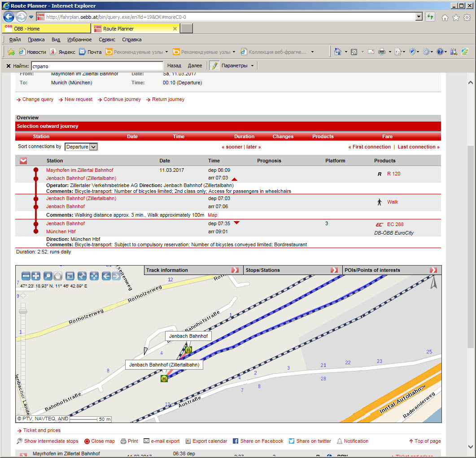Select the distance measuring tool on the map
Image resolution: width=476 pixels, height=458 pixels.
click(82, 276)
